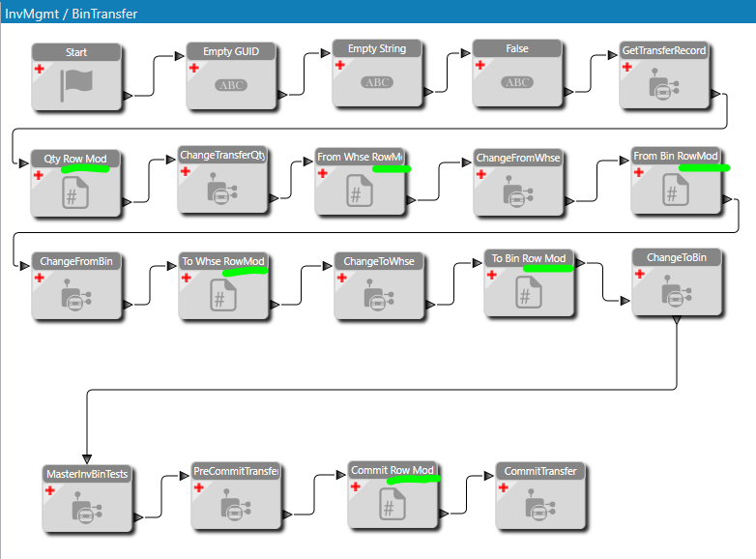
Task: Click the connector icon in ChangeToWhse node
Action: click(x=379, y=295)
